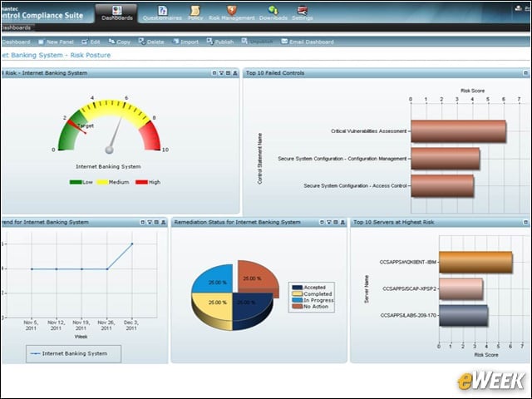This screenshot has width=532, height=399.
Task: Click the Nov 26, 2011 trend data point
Action: [x=107, y=269]
